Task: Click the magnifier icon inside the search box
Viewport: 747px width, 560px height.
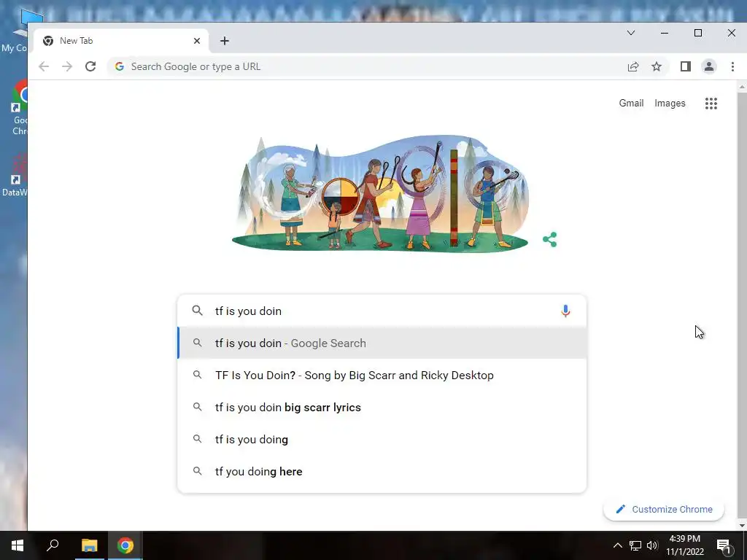Action: click(197, 311)
